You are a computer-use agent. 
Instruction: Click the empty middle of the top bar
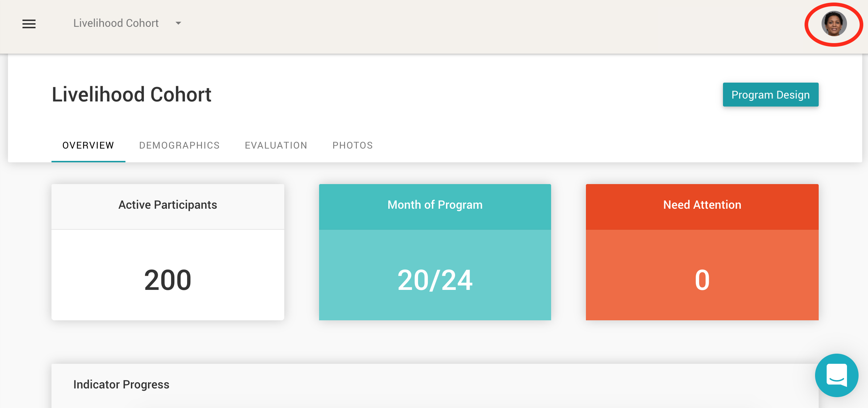point(471,24)
